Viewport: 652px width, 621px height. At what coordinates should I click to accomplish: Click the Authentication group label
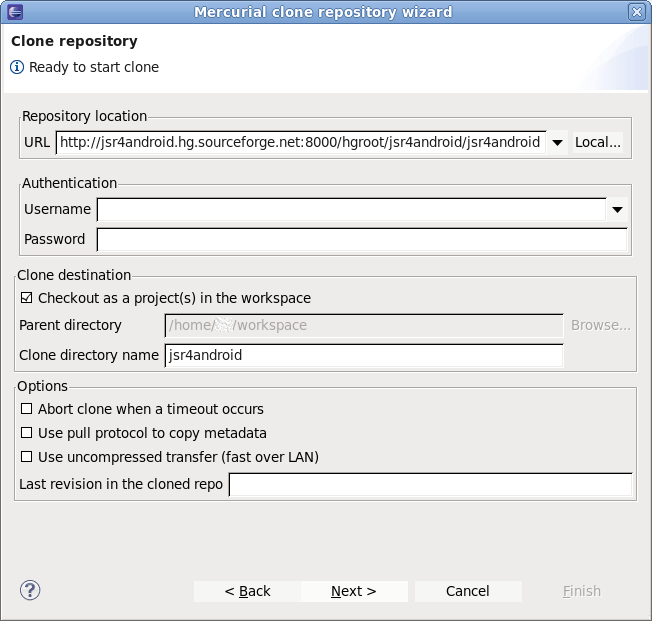pos(69,183)
